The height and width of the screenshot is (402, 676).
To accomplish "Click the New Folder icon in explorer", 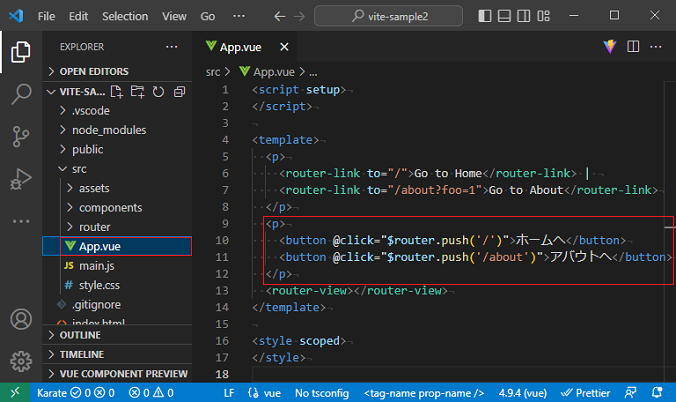I will click(x=138, y=91).
